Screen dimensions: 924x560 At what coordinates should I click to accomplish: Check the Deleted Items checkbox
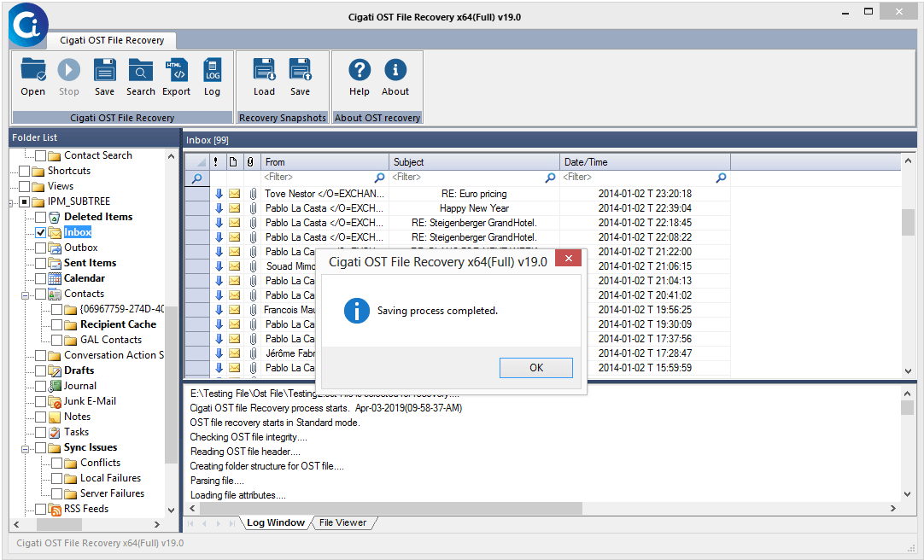tap(41, 218)
